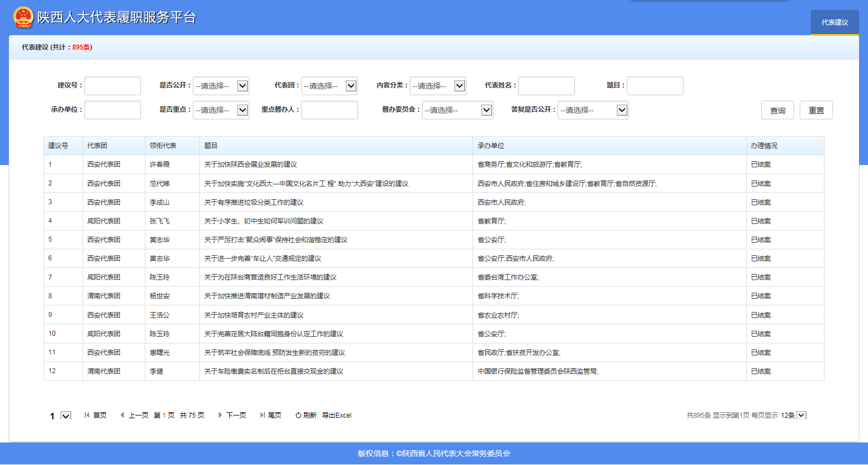868x465 pixels.
Task: Focus the 代表姓名 input field
Action: click(x=546, y=86)
